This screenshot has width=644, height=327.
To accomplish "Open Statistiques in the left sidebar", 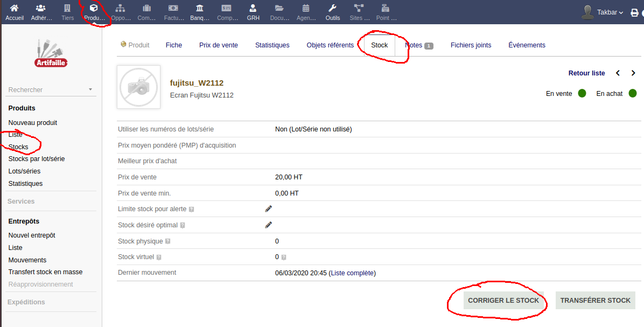I will [25, 184].
